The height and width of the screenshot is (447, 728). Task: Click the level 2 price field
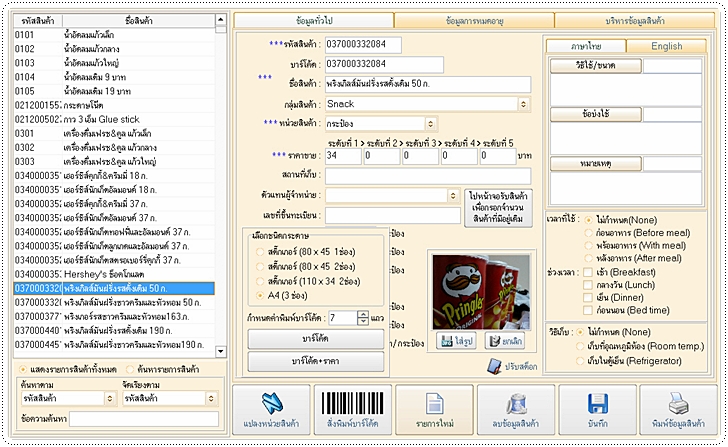(382, 156)
